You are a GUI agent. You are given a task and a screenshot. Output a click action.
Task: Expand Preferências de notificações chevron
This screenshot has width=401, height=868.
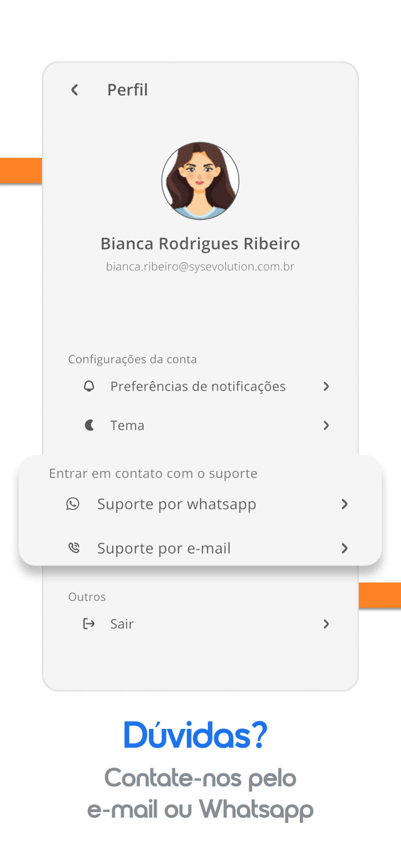click(x=326, y=387)
